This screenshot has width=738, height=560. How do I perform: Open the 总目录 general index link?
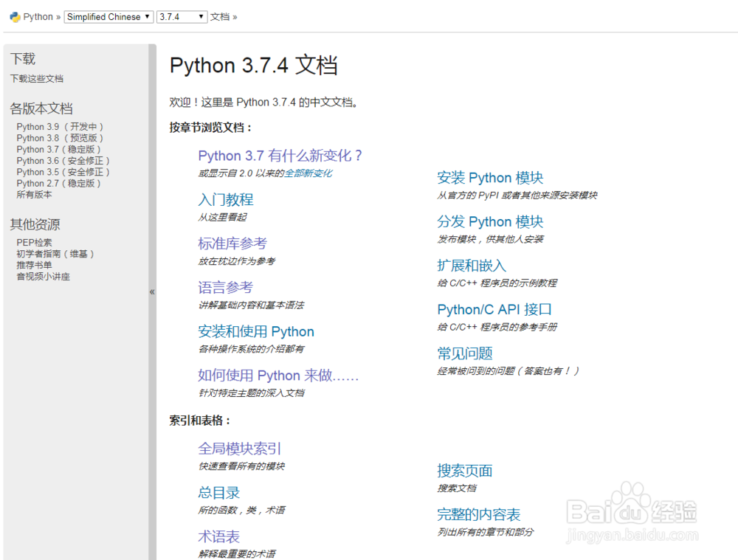click(x=219, y=492)
